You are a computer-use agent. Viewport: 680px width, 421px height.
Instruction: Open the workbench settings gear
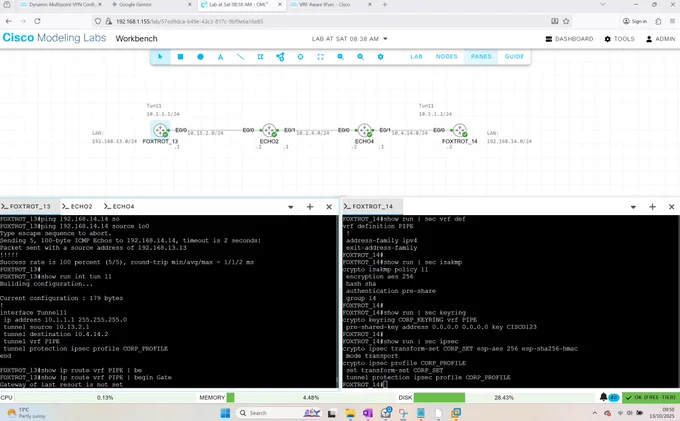pos(380,57)
